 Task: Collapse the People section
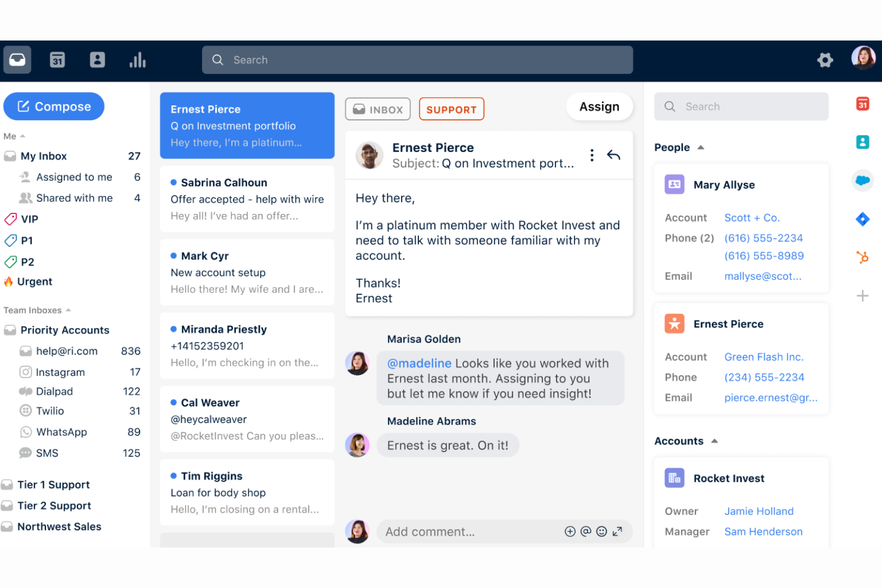pos(701,147)
